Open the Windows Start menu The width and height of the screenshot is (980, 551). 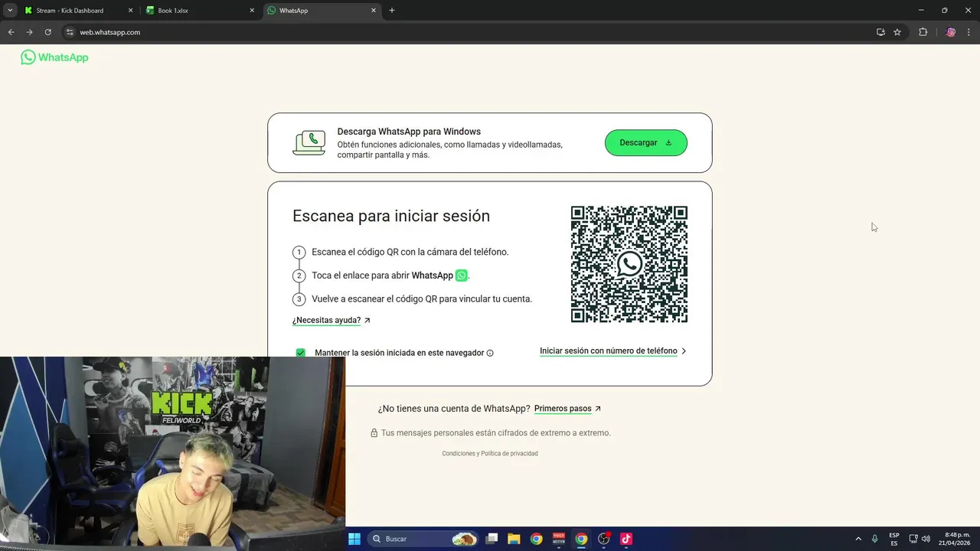pos(354,539)
